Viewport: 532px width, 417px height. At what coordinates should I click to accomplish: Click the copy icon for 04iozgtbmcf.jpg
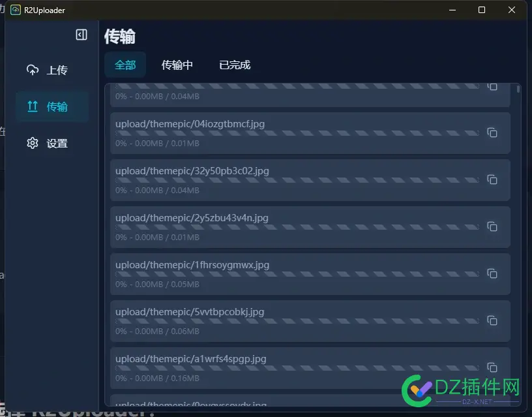(492, 132)
